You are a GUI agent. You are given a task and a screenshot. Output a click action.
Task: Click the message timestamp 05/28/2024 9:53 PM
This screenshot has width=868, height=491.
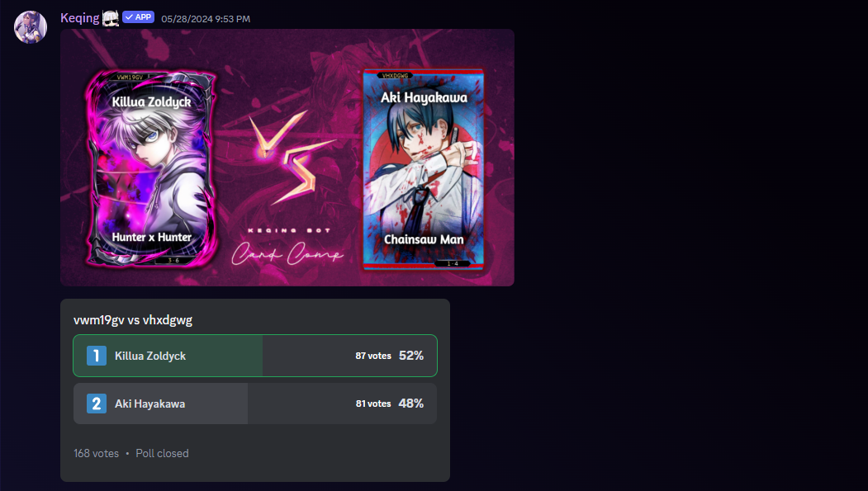(206, 19)
